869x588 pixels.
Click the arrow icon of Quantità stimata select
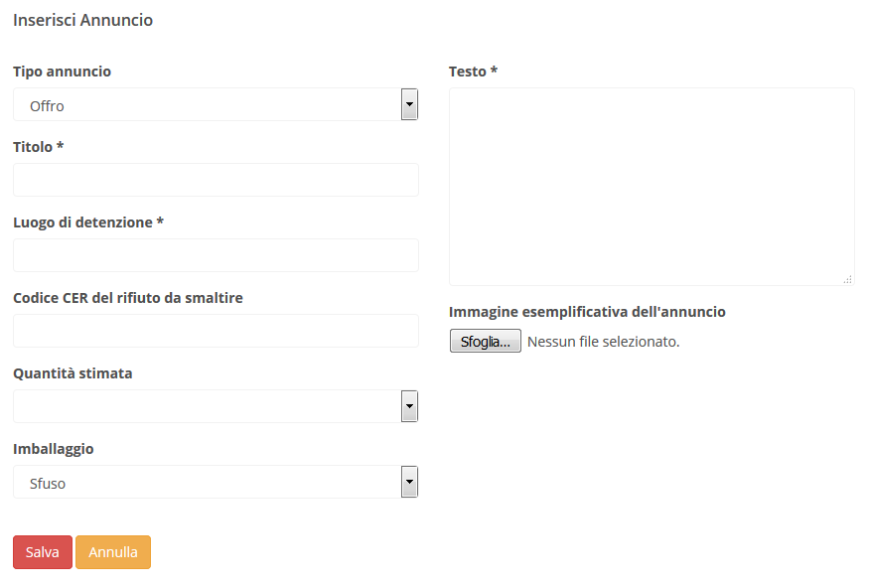[409, 405]
